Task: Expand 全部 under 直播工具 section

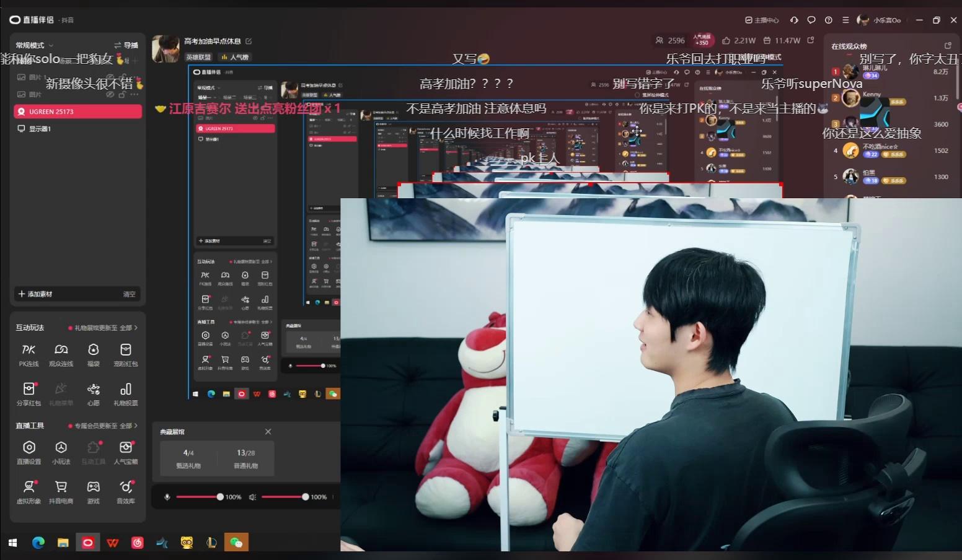Action: 128,426
